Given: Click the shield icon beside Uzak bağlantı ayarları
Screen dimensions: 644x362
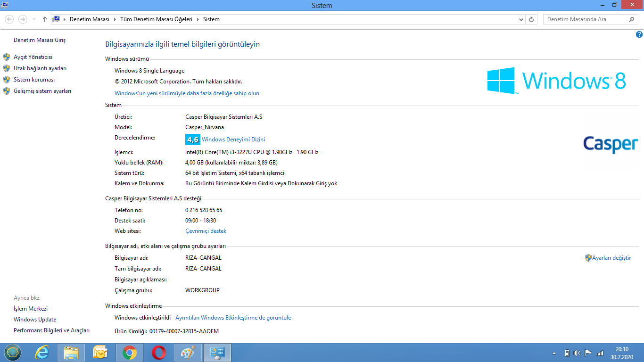Looking at the screenshot, I should [7, 68].
